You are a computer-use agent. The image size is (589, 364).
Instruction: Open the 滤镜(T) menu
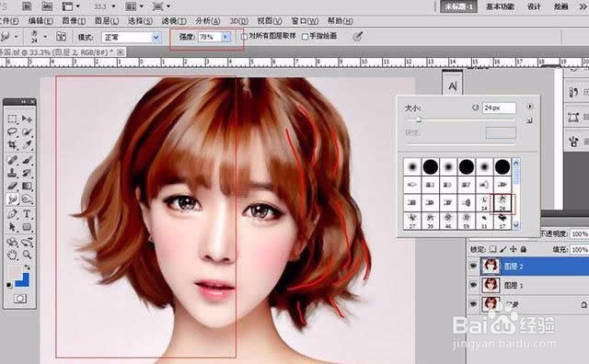[174, 21]
